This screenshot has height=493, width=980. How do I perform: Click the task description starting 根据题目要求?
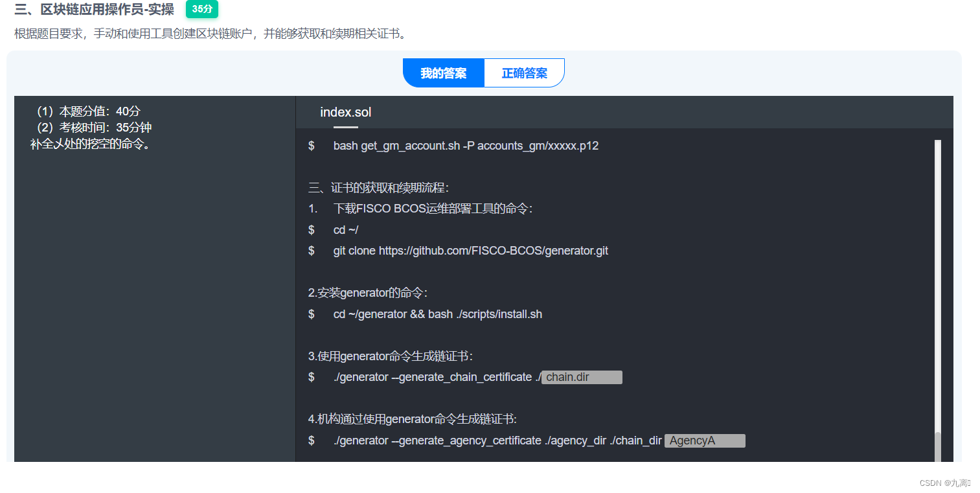[x=212, y=34]
